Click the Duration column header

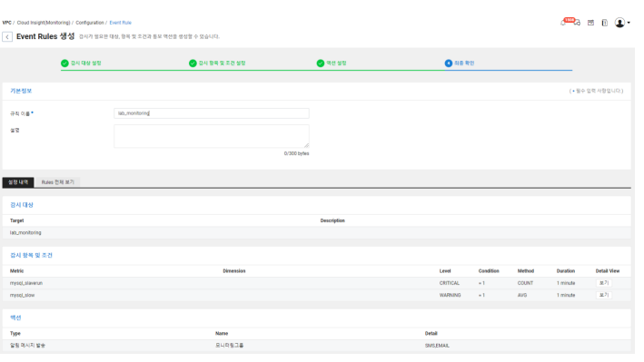(x=566, y=271)
